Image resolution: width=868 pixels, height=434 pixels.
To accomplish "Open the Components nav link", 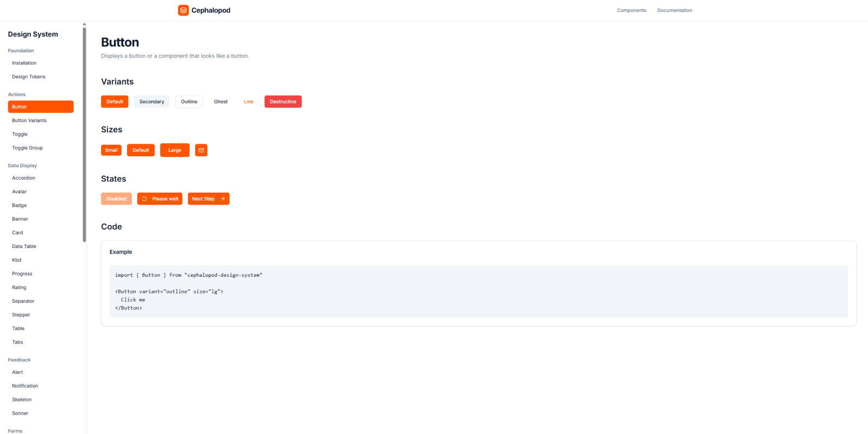I will point(631,10).
